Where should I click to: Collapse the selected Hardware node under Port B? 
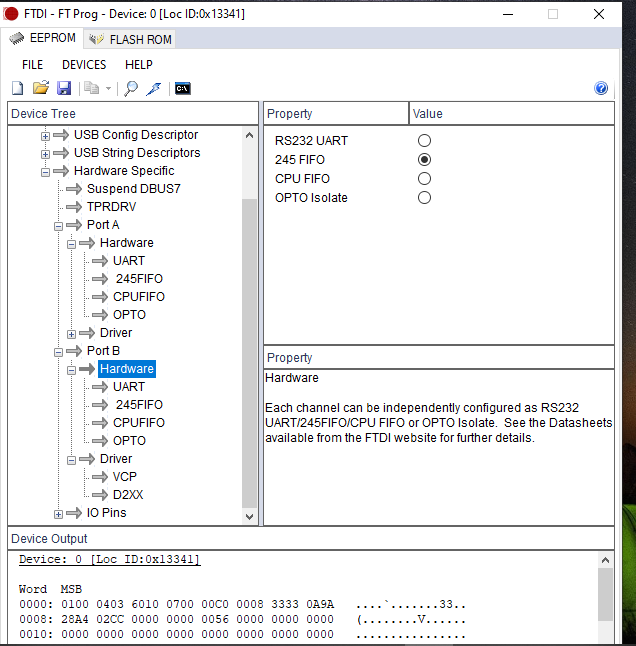[x=72, y=370]
